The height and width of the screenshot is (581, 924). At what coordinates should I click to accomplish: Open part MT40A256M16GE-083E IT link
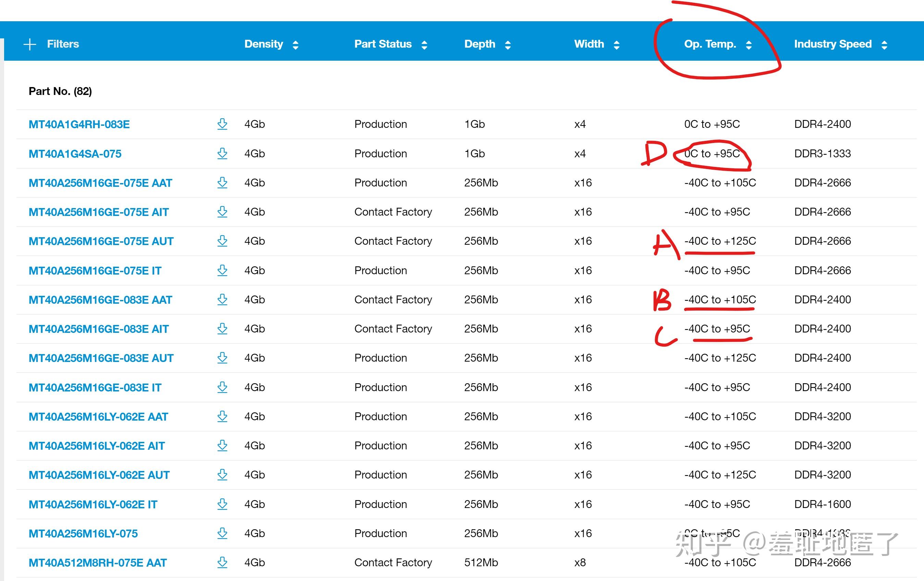(x=95, y=387)
